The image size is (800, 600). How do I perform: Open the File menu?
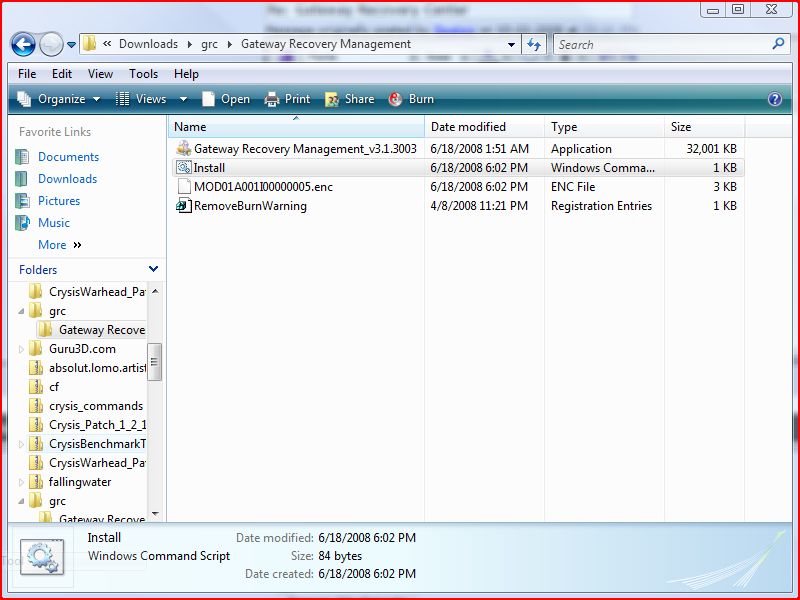(x=27, y=74)
